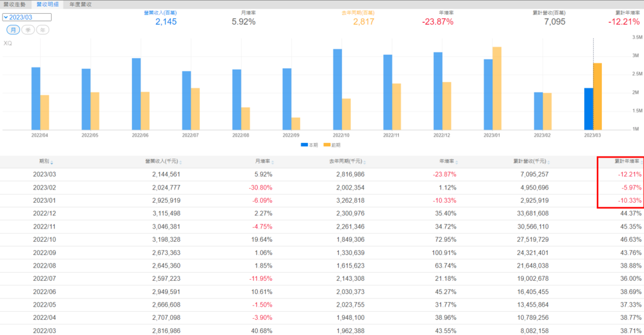The width and height of the screenshot is (644, 335).
Task: Click the summary 月增率 value 5.92%
Action: click(243, 22)
